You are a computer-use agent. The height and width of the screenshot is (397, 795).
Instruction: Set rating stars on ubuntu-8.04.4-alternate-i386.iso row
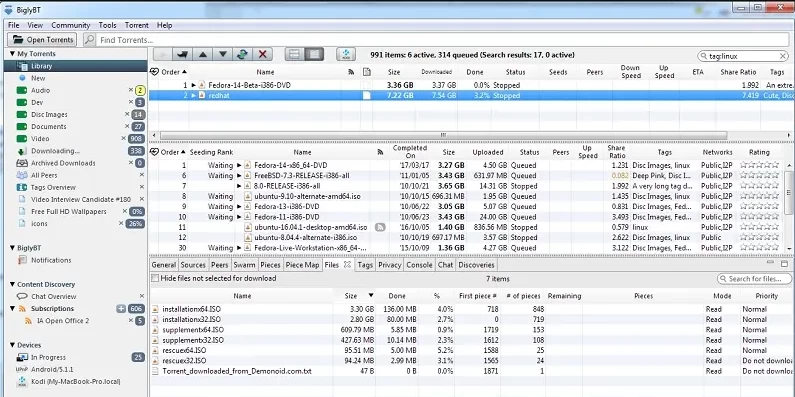click(x=759, y=237)
